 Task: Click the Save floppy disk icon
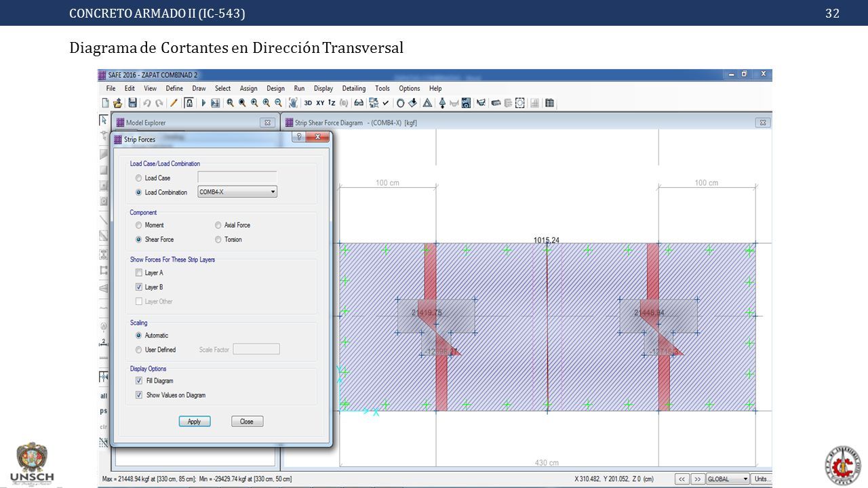coord(133,103)
